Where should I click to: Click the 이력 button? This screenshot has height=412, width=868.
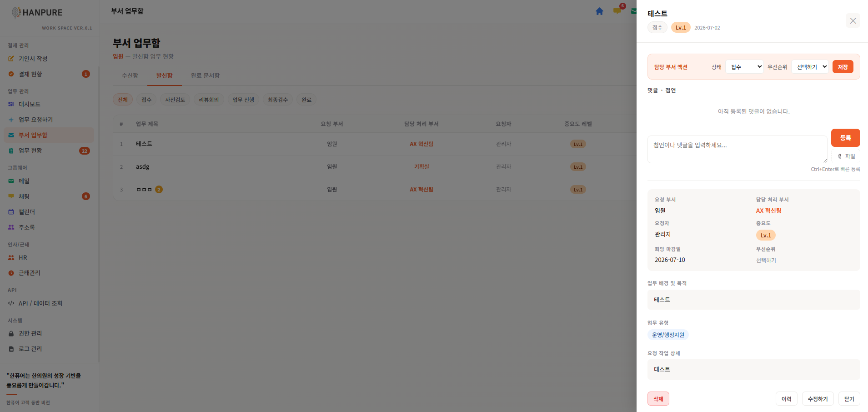pyautogui.click(x=787, y=399)
